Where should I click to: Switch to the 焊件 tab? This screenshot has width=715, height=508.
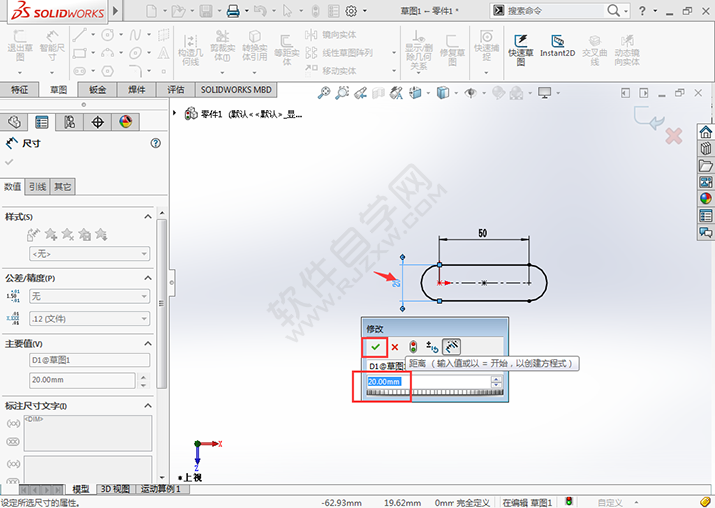click(136, 89)
